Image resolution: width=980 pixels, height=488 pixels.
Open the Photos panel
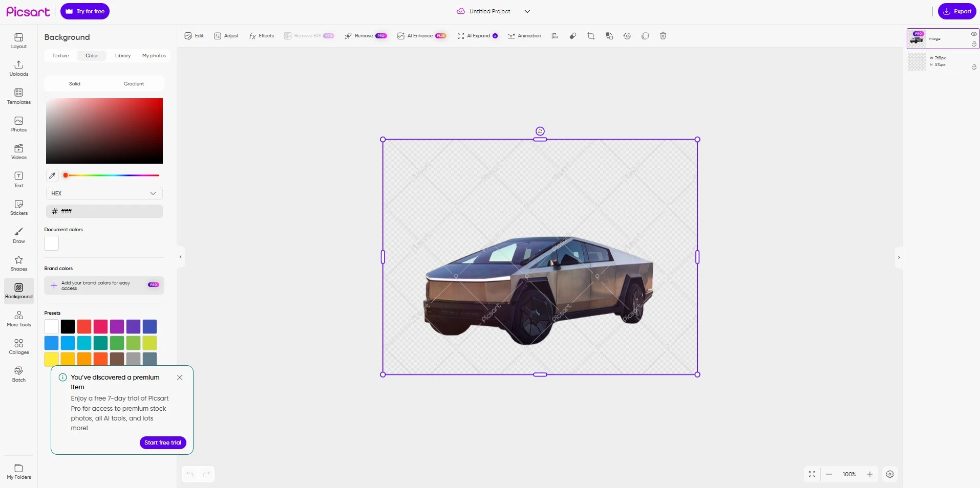(19, 124)
